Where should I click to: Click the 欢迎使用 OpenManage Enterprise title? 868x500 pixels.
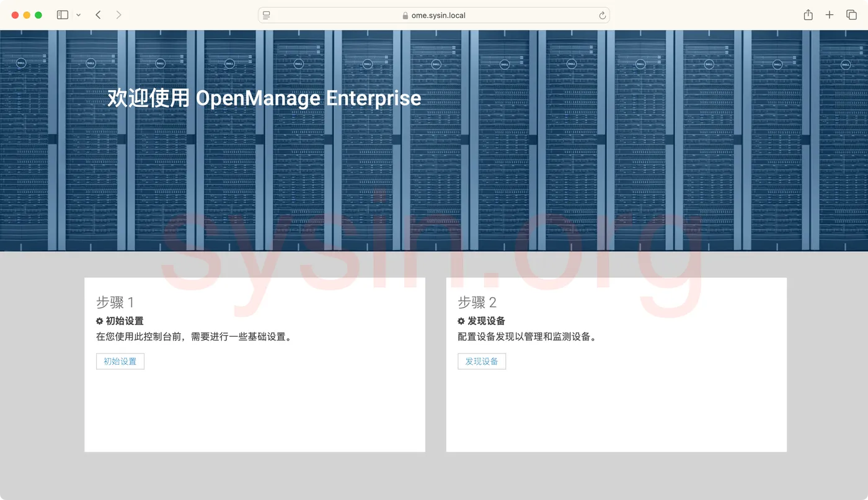pyautogui.click(x=264, y=98)
